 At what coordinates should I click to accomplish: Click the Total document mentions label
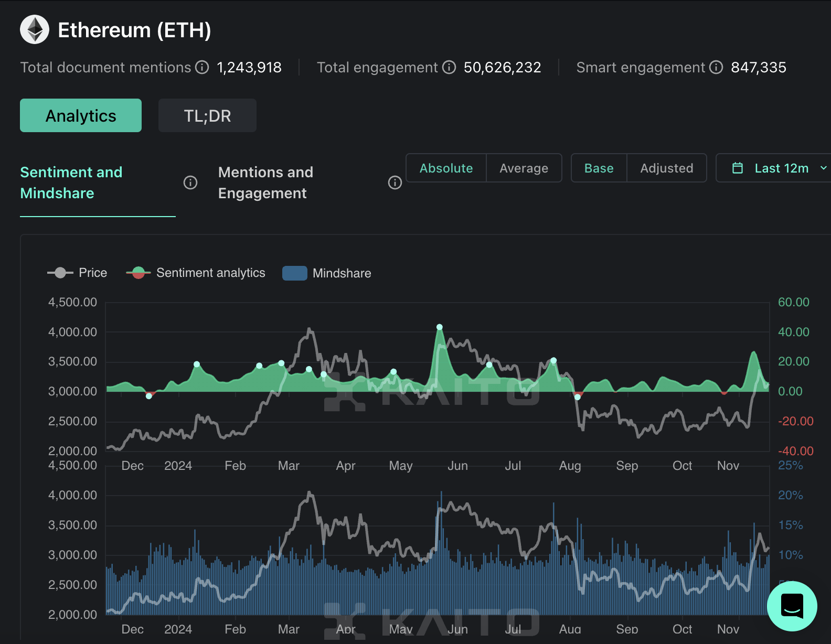click(105, 67)
